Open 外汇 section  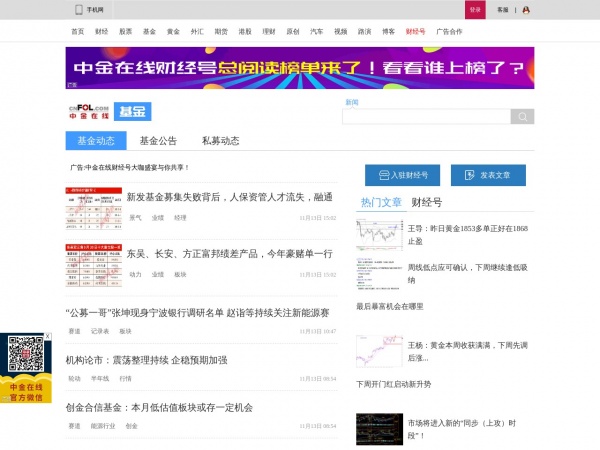coord(197,32)
